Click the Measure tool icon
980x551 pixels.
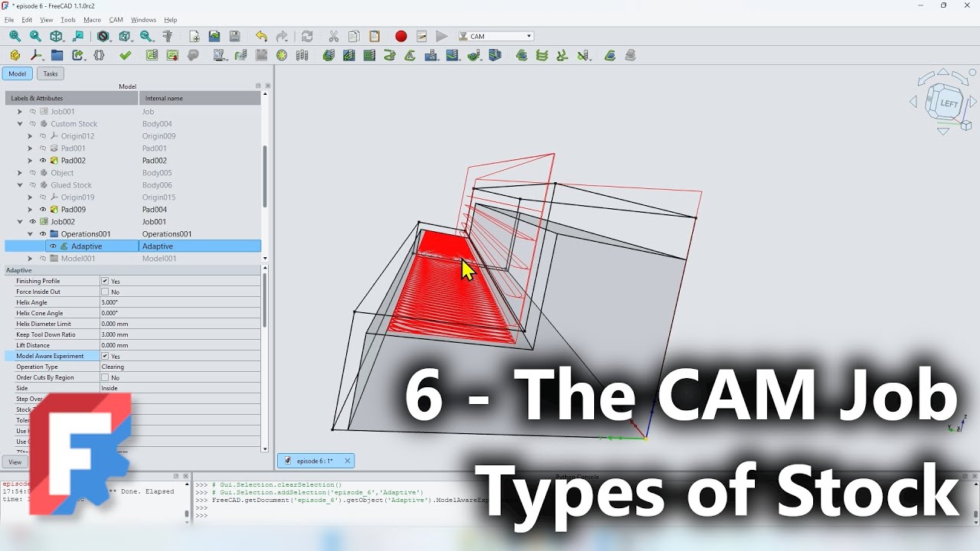click(167, 36)
